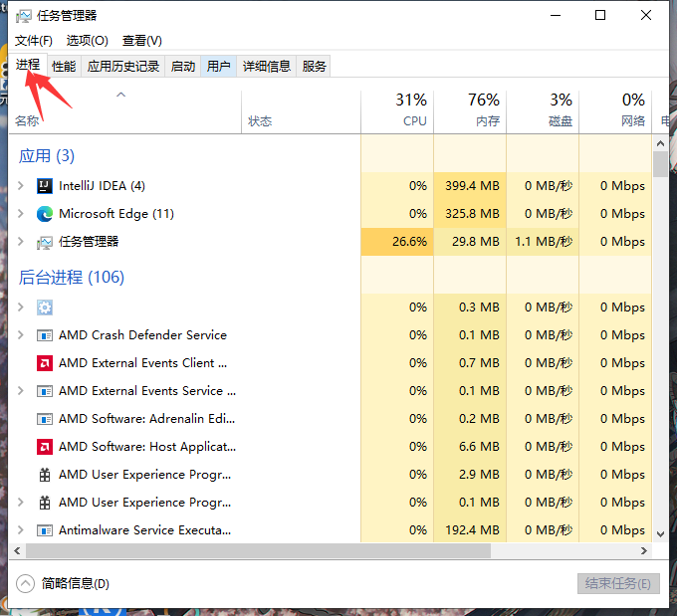Image resolution: width=677 pixels, height=616 pixels.
Task: Click AMD Software: Adrenalin Edition icon
Action: (45, 419)
